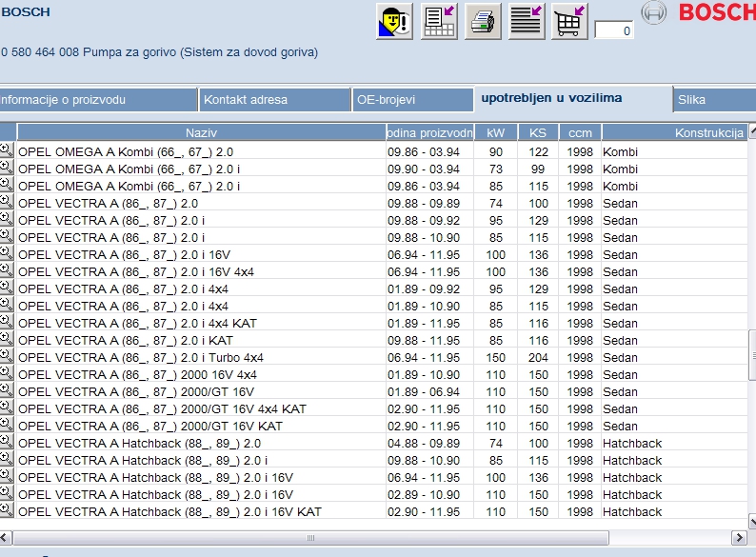This screenshot has width=756, height=557.
Task: Click date range 09.90 - 03.94
Action: click(424, 169)
